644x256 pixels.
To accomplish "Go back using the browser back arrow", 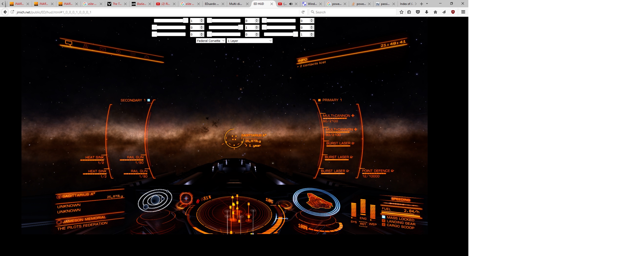I will [x=5, y=12].
